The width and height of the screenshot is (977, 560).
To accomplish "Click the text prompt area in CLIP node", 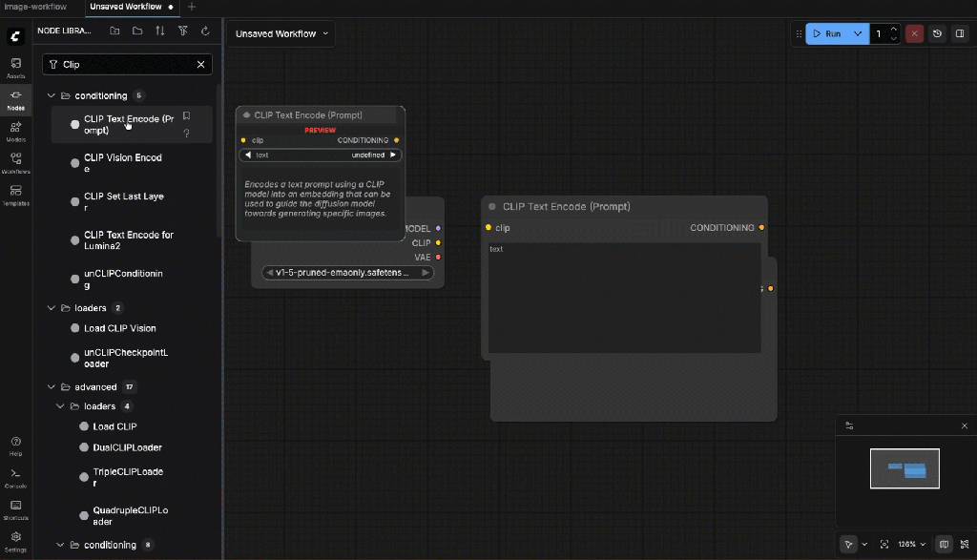I will 624,298.
